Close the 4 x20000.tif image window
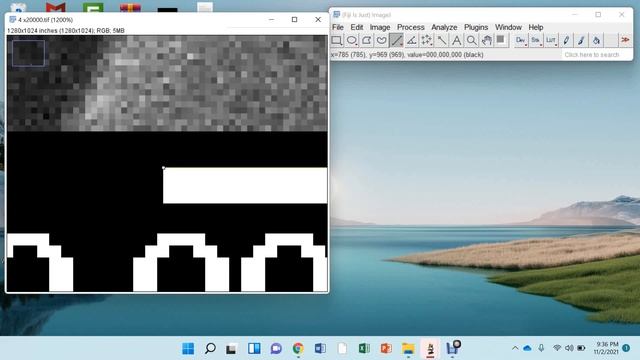 [318, 20]
